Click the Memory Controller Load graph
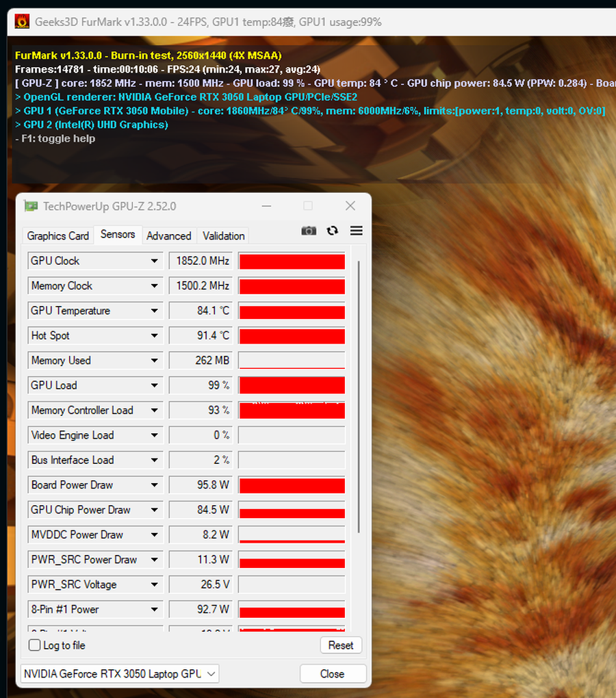 (x=292, y=411)
